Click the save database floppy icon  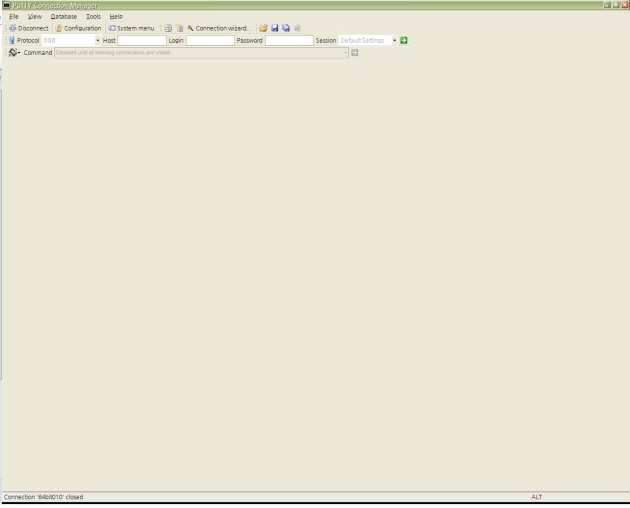coord(274,28)
